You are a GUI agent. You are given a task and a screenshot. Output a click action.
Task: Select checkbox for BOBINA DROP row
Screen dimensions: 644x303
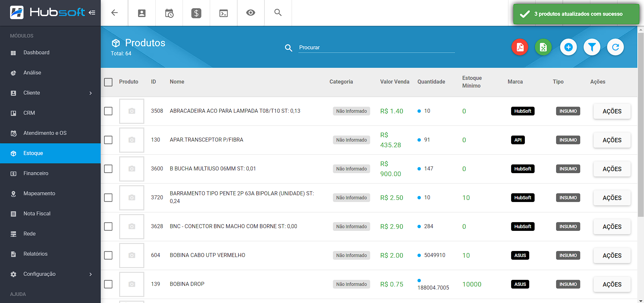pyautogui.click(x=108, y=284)
